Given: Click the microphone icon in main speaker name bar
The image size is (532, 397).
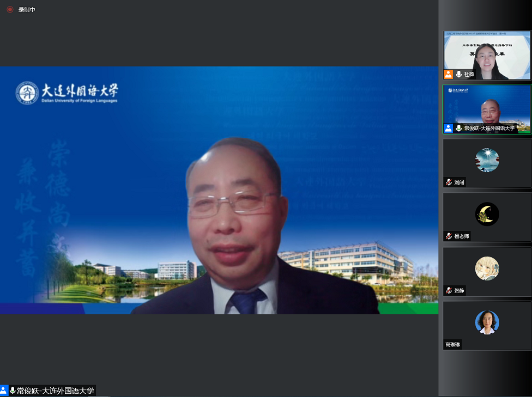Looking at the screenshot, I should [13, 390].
